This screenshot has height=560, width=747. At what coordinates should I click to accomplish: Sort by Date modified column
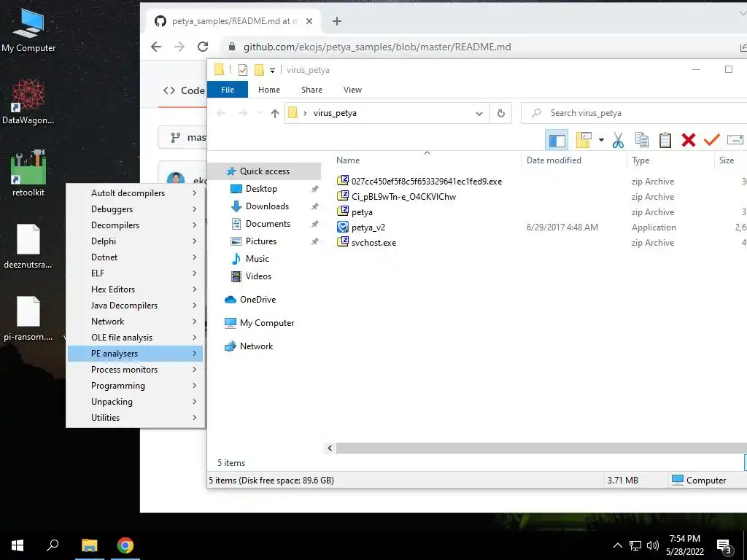click(554, 160)
